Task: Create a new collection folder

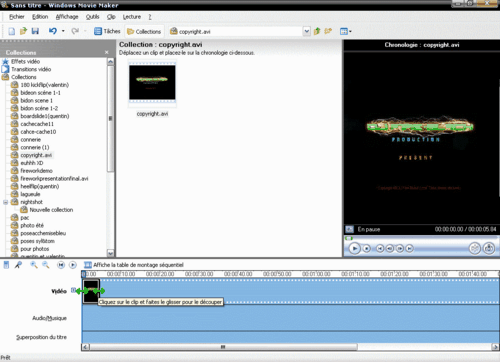Action: click(x=328, y=31)
